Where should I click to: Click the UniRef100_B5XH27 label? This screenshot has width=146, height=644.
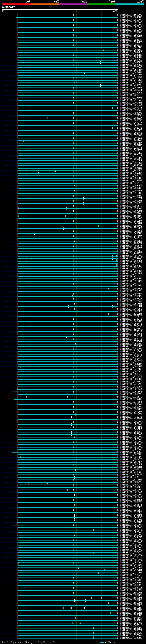(x=131, y=590)
